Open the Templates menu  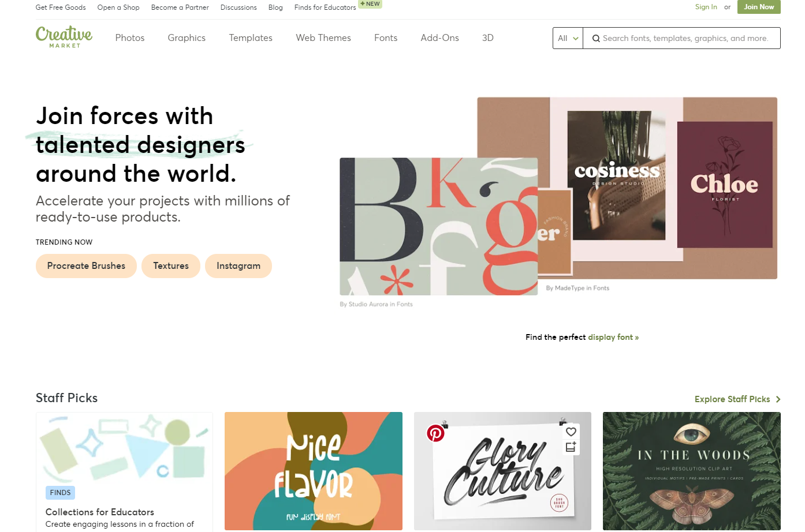[251, 38]
